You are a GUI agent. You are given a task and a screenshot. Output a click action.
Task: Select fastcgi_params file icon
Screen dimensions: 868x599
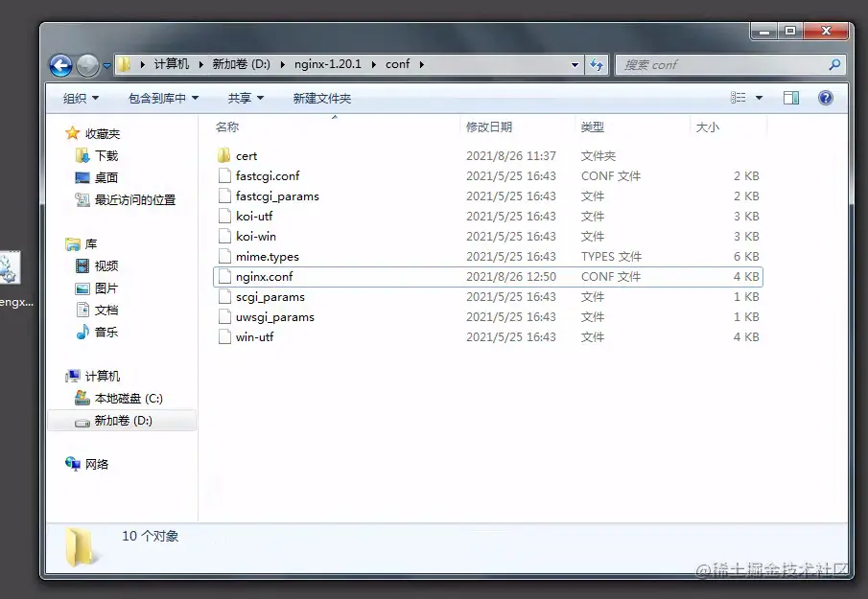tap(224, 196)
